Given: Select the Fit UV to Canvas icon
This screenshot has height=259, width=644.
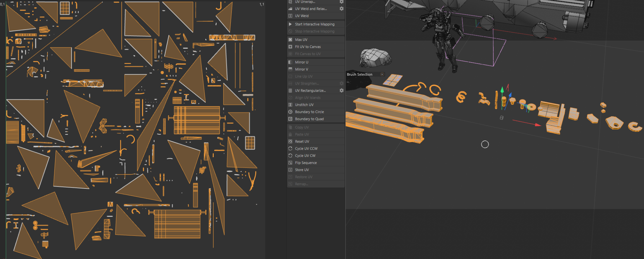Looking at the screenshot, I should pos(290,47).
